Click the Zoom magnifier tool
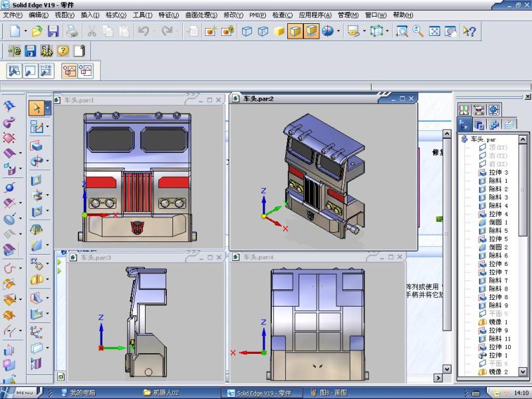 point(418,31)
